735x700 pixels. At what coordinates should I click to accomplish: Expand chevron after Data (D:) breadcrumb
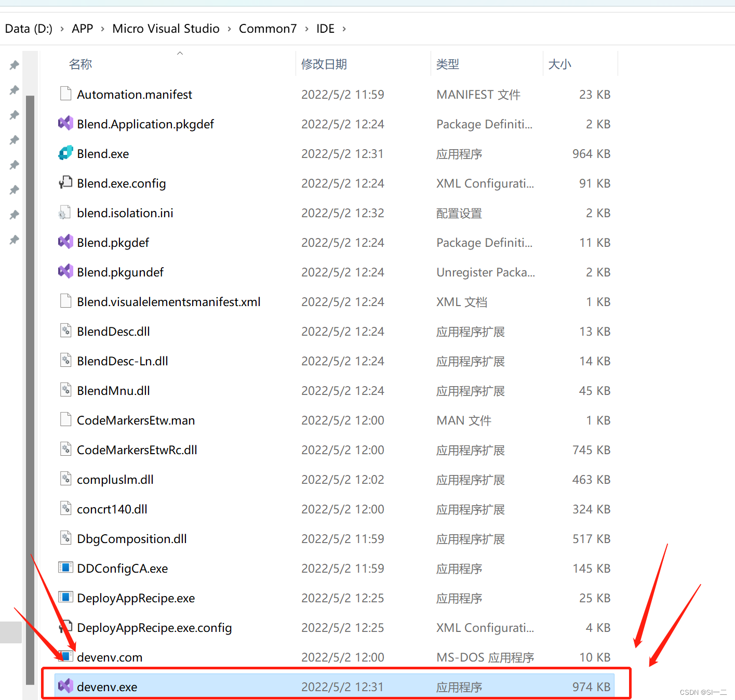point(62,29)
